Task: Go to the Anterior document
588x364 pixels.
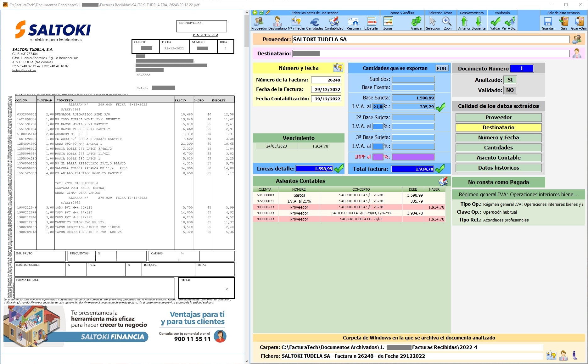Action: [464, 23]
